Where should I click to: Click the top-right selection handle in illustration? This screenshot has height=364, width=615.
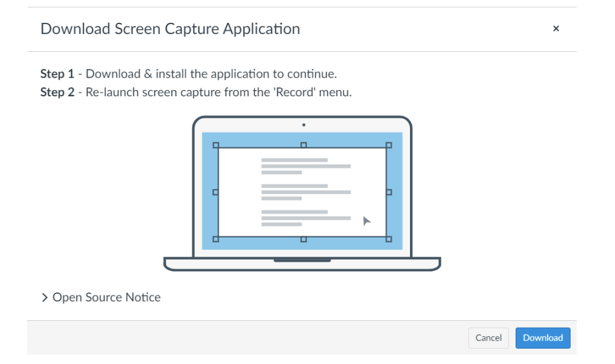(388, 146)
